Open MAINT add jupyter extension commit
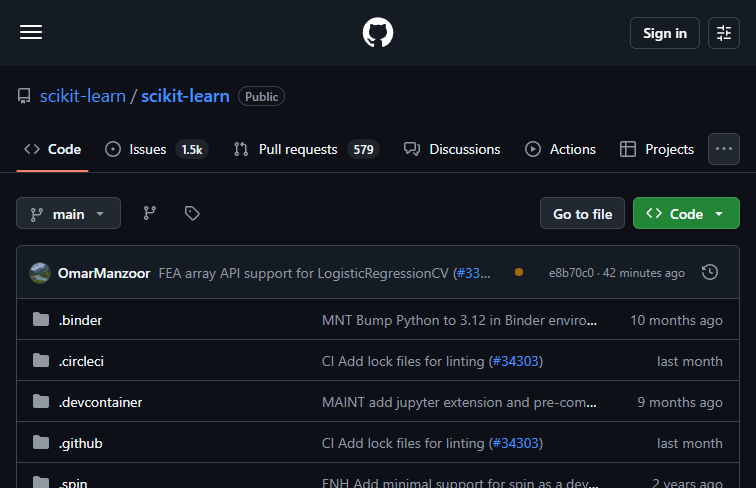 click(459, 402)
